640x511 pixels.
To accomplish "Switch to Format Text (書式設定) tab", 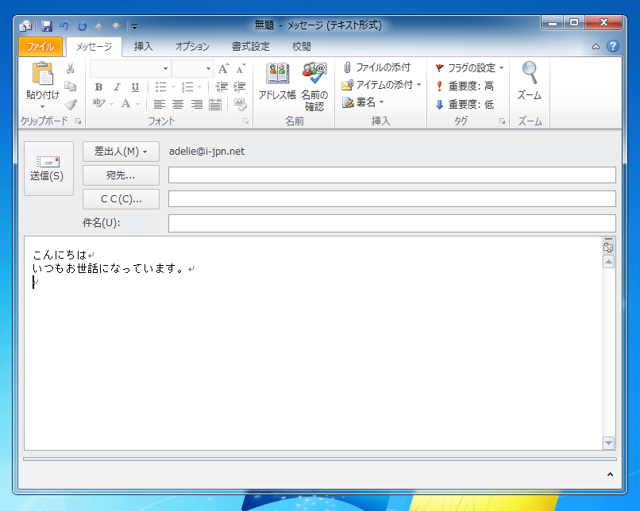I will (x=251, y=47).
